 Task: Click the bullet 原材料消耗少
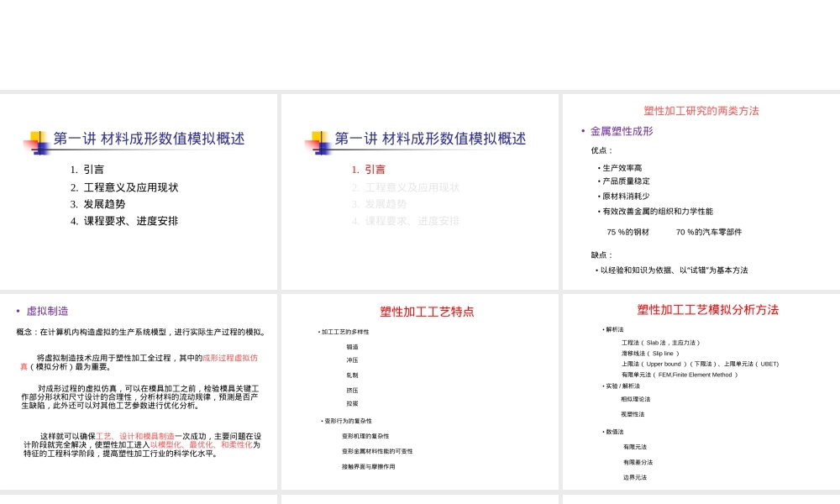626,196
